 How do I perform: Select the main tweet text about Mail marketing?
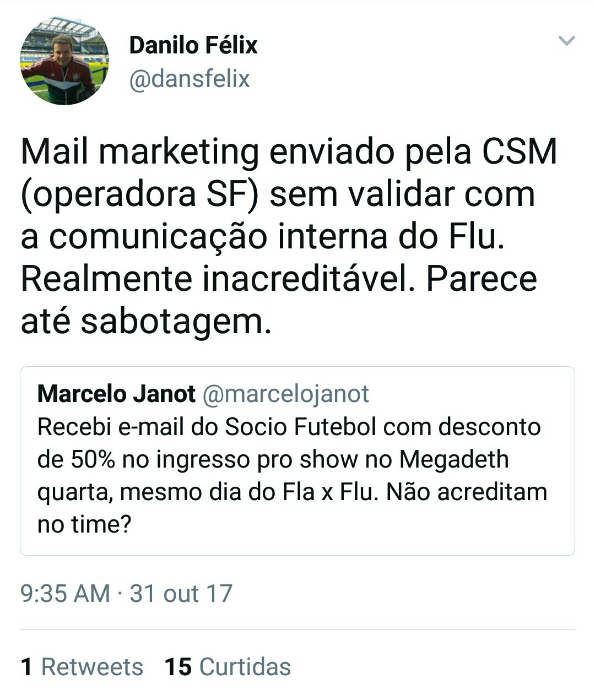pyautogui.click(x=289, y=236)
